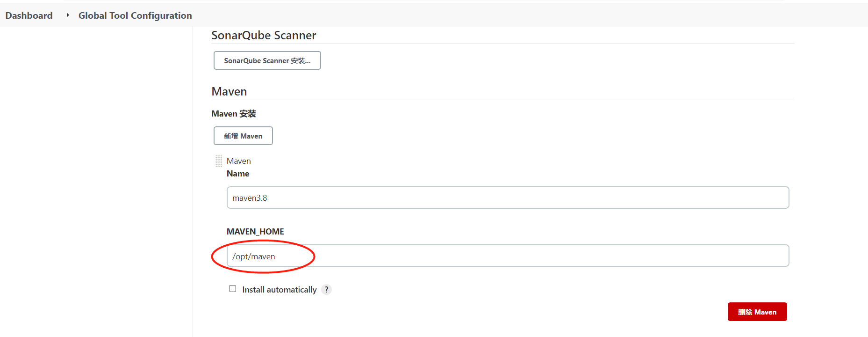Click the red 删除 Maven button
The image size is (868, 337).
coord(757,312)
